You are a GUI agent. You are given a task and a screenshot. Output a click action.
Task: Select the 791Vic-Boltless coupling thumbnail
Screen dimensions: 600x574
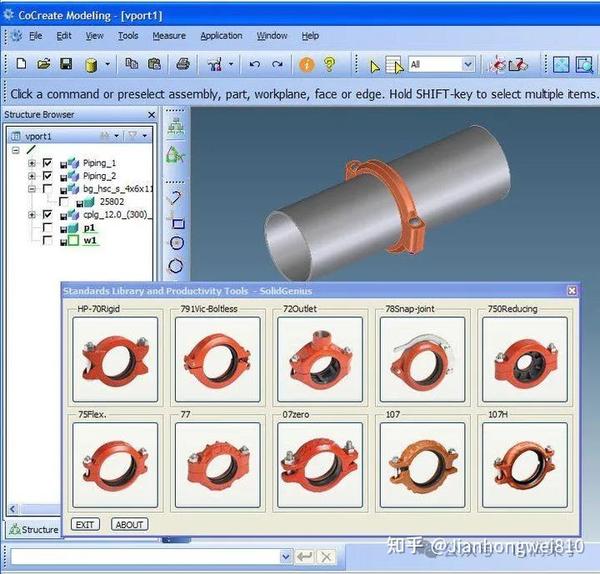pos(218,359)
